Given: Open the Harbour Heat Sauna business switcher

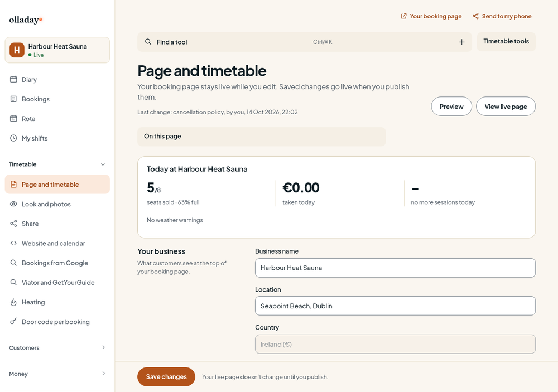Looking at the screenshot, I should tap(57, 50).
